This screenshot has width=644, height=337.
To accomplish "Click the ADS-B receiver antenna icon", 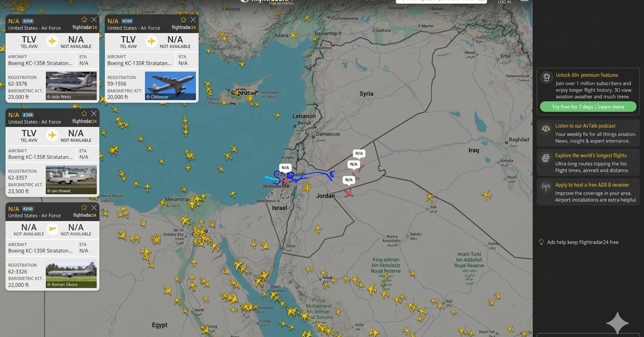I will 546,187.
